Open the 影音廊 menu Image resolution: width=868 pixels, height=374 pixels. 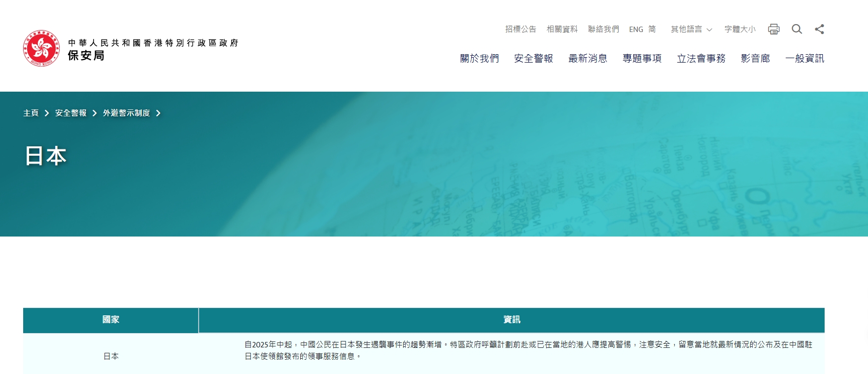[755, 59]
